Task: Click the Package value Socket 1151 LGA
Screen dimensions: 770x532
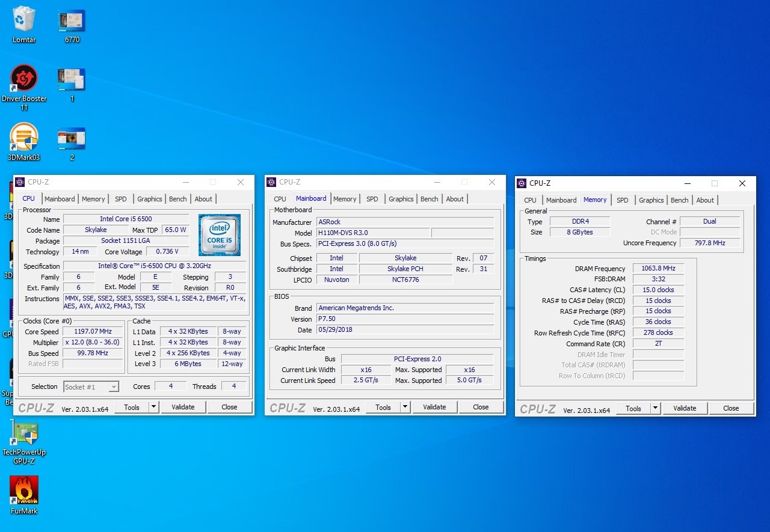Action: (x=126, y=240)
